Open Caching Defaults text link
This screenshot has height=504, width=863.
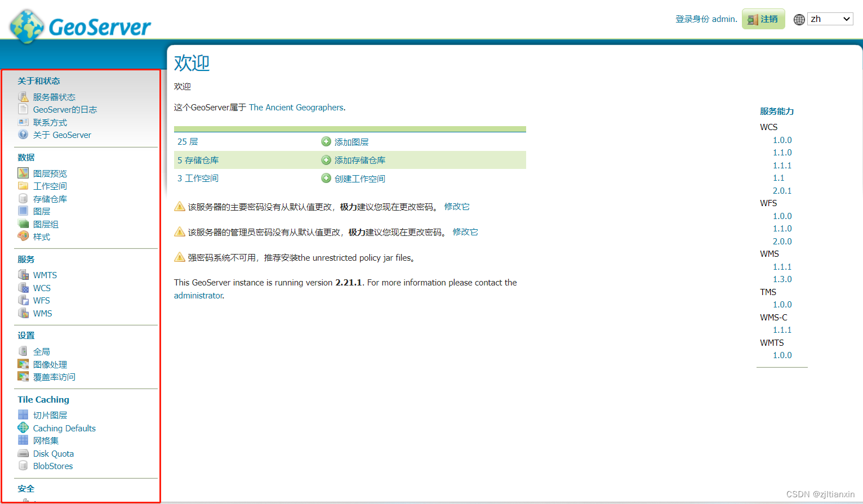64,428
